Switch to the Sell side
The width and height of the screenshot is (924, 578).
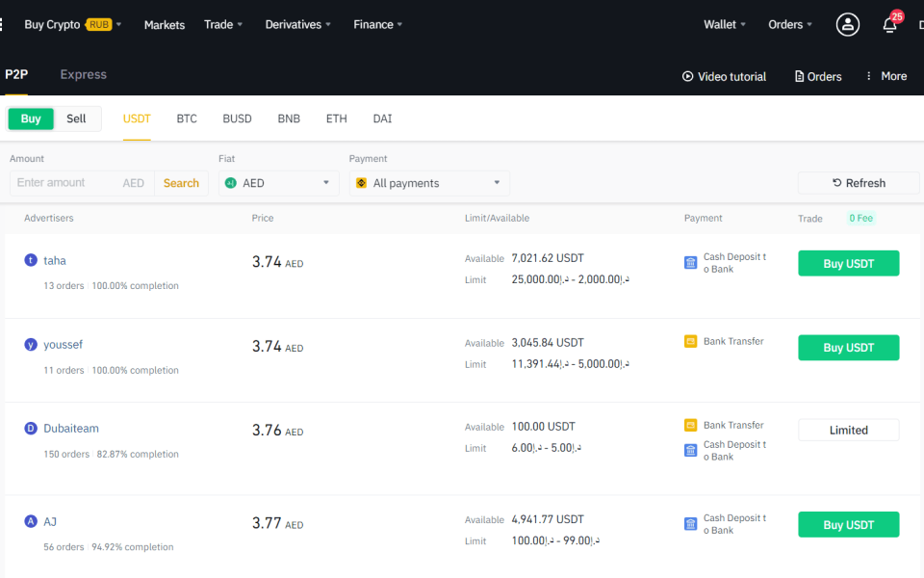76,118
